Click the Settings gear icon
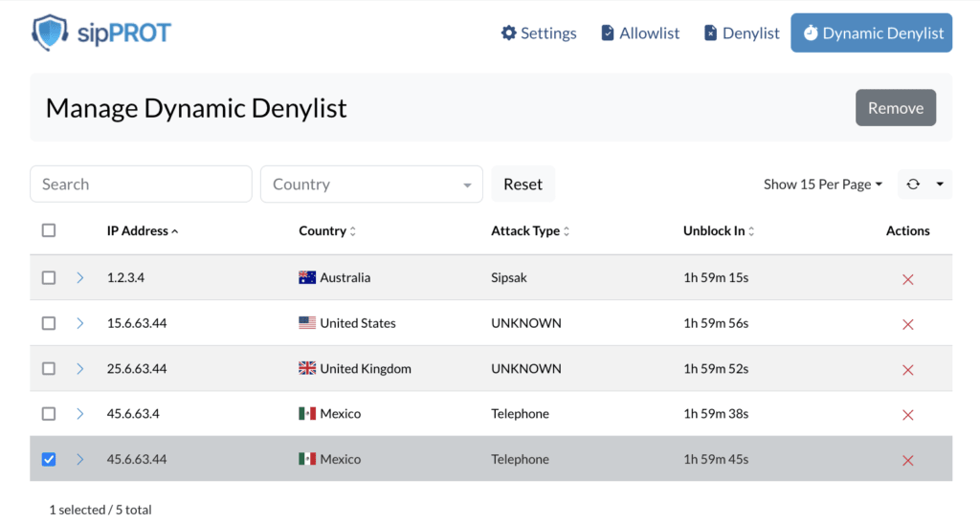 (x=509, y=33)
